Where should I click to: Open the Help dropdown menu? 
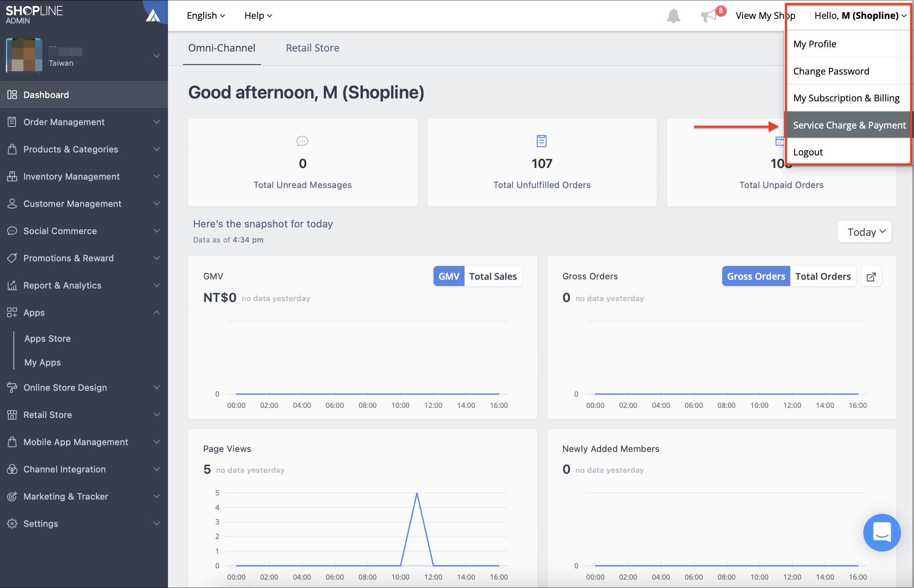coord(258,15)
